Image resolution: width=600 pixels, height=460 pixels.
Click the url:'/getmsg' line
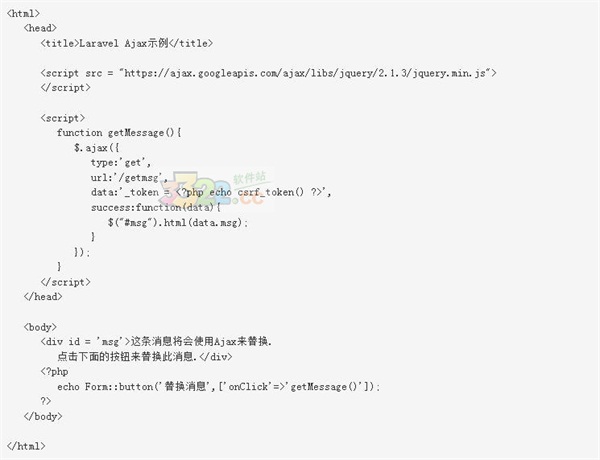129,178
